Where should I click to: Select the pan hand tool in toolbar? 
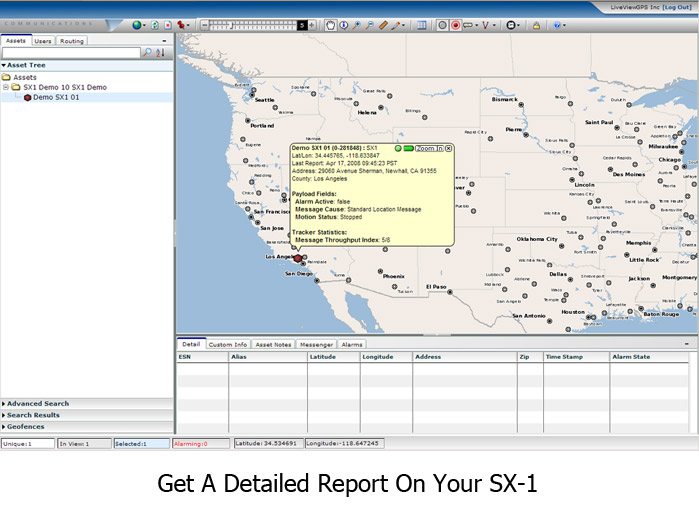tap(330, 24)
